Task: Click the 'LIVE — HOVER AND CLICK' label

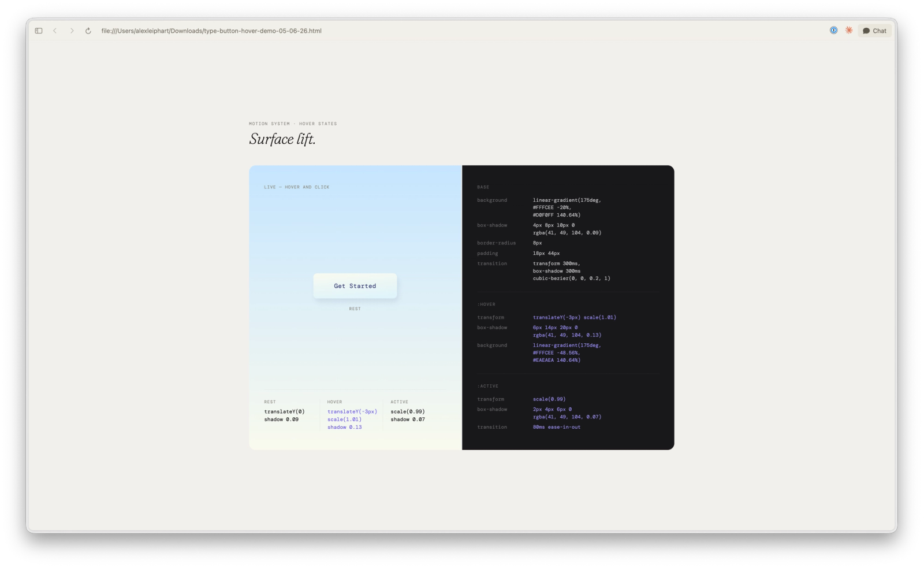Action: pyautogui.click(x=297, y=187)
